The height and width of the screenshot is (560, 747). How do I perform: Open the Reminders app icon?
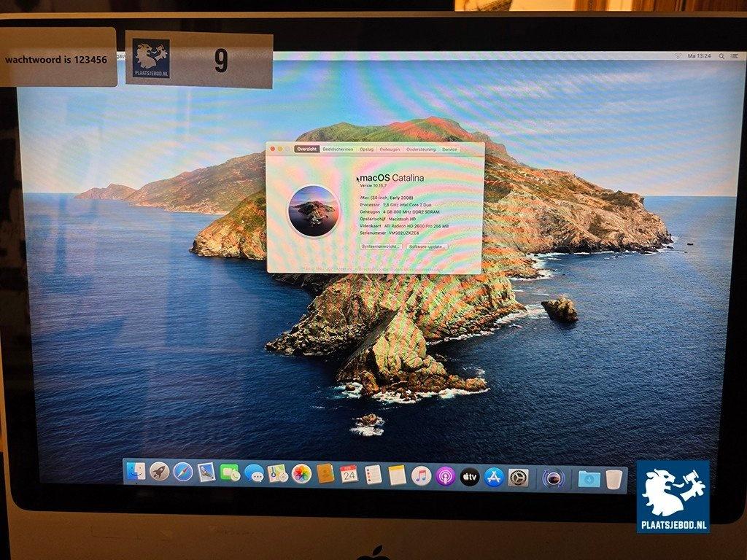(373, 475)
